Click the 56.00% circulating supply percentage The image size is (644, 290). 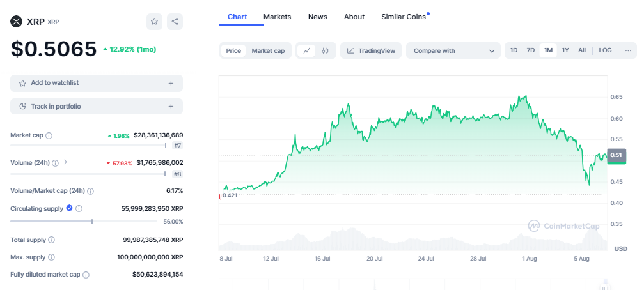pos(174,222)
